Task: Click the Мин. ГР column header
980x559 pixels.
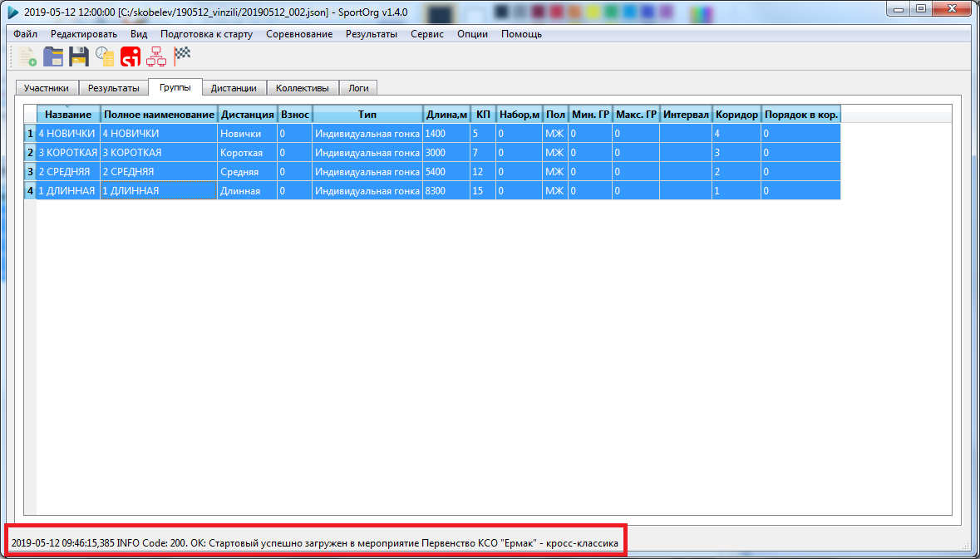Action: (590, 115)
